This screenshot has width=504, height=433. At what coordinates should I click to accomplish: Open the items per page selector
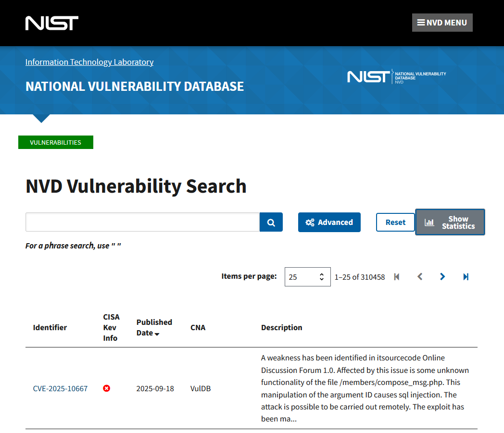pos(307,276)
